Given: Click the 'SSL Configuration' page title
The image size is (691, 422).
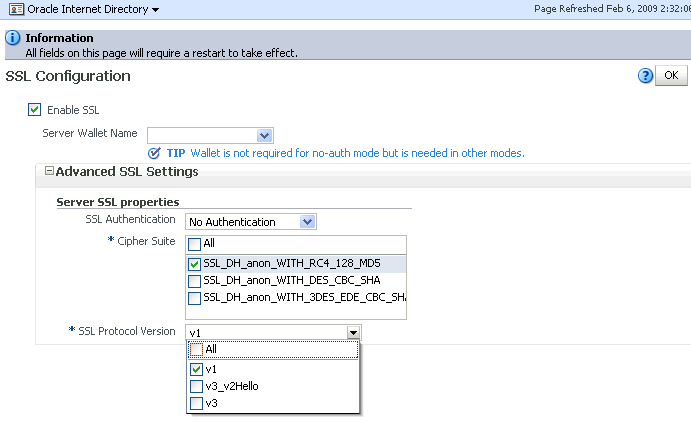Looking at the screenshot, I should coord(68,76).
